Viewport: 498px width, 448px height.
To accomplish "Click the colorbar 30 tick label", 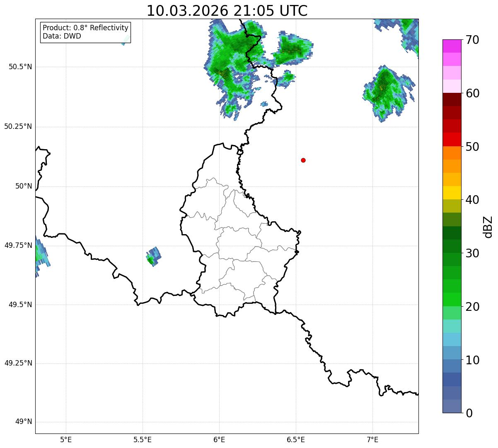I will pos(472,253).
